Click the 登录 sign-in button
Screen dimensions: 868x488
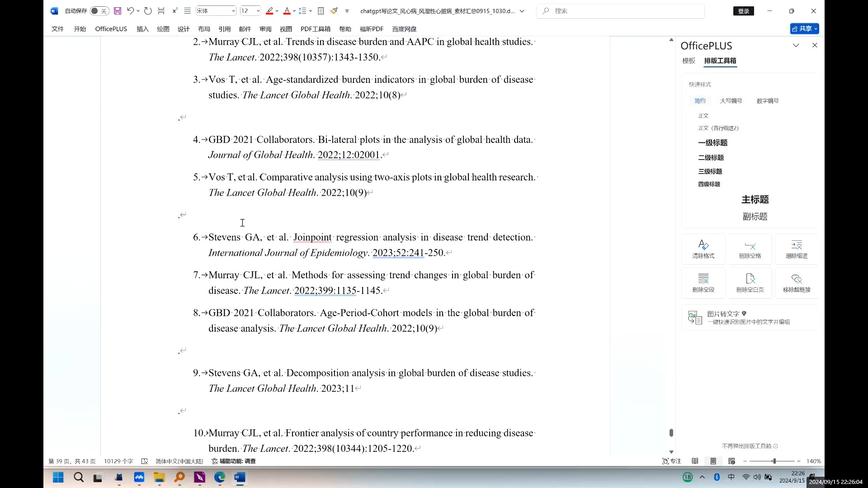click(x=743, y=11)
